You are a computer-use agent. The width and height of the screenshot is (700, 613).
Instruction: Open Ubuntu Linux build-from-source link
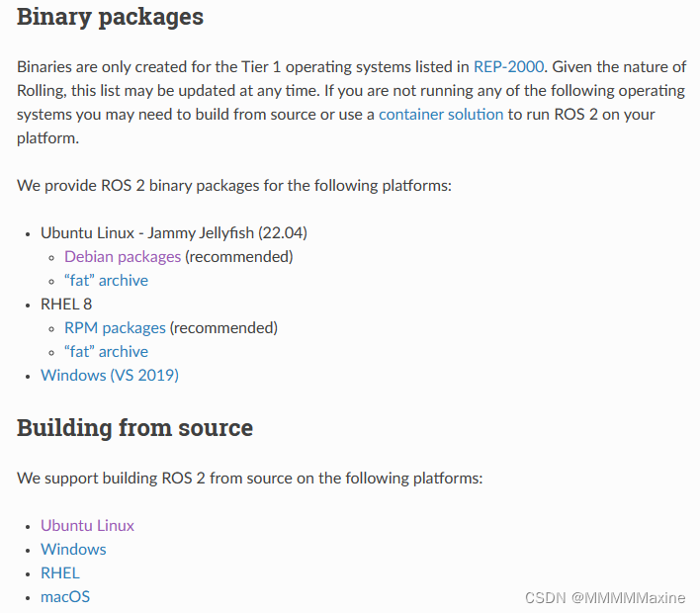point(87,525)
